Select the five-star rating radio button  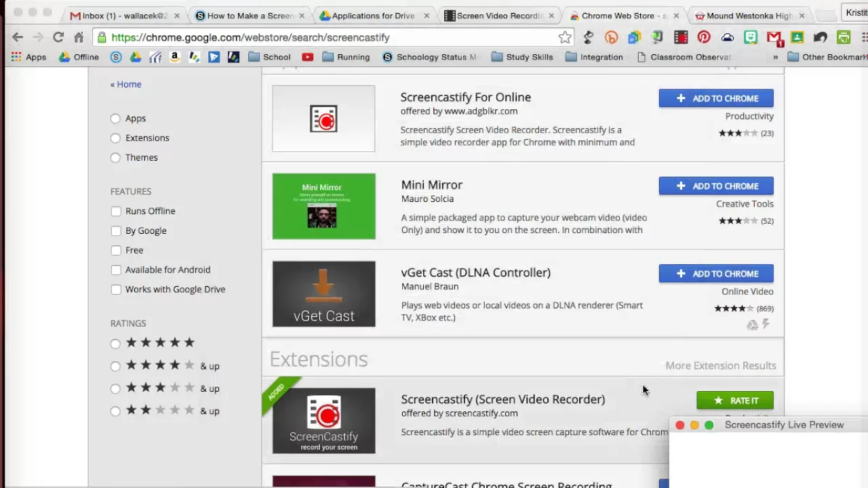[115, 344]
